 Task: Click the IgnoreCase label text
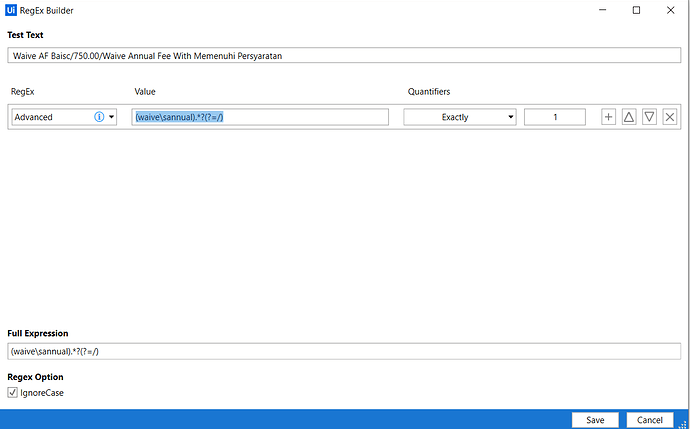(42, 393)
